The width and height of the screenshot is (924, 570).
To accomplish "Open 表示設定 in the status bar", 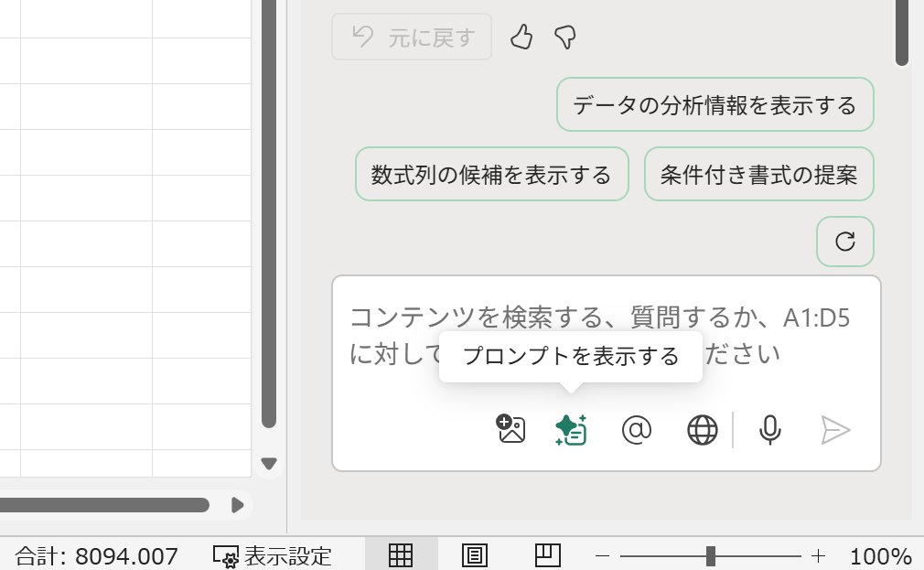I will (x=272, y=555).
